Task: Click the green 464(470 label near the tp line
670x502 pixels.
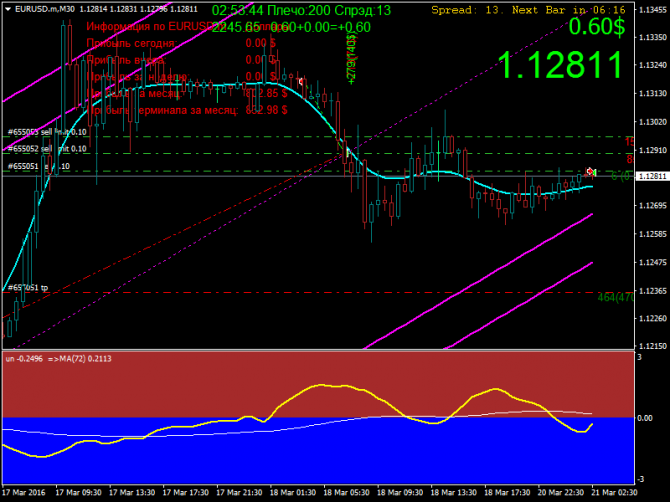Action: pyautogui.click(x=615, y=297)
